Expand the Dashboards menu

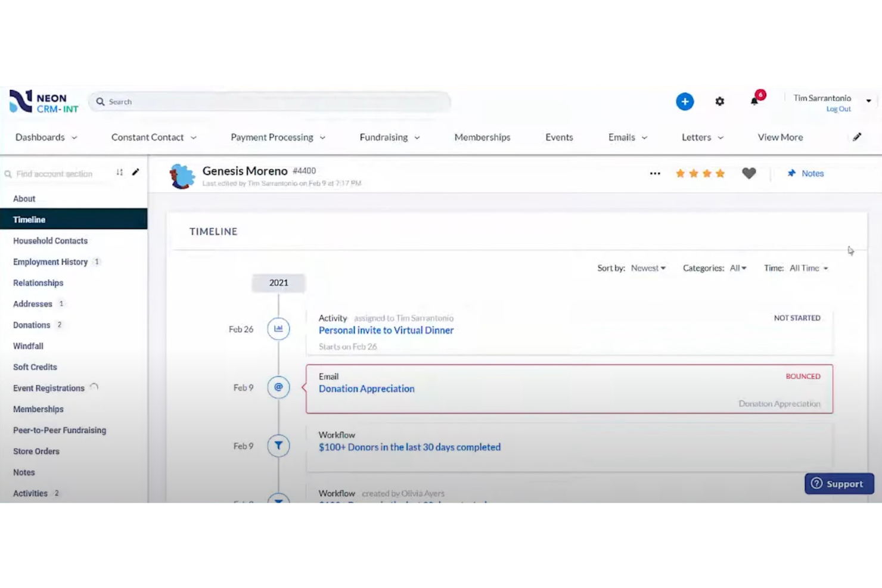pos(46,137)
